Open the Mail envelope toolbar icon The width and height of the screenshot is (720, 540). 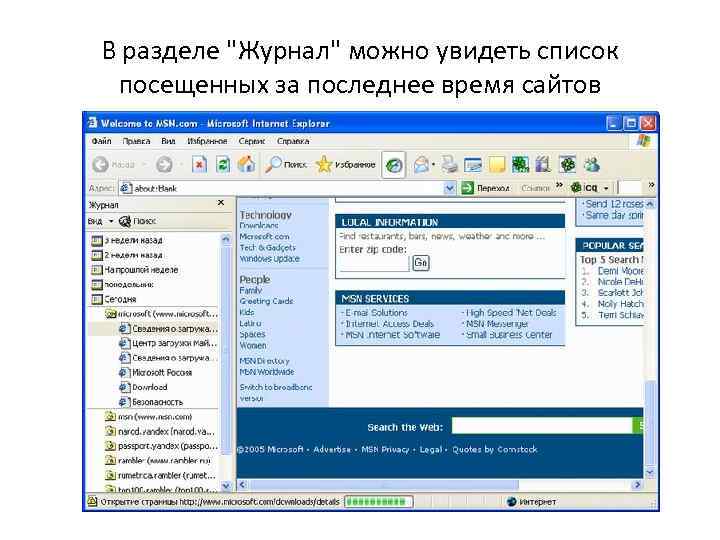[422, 164]
